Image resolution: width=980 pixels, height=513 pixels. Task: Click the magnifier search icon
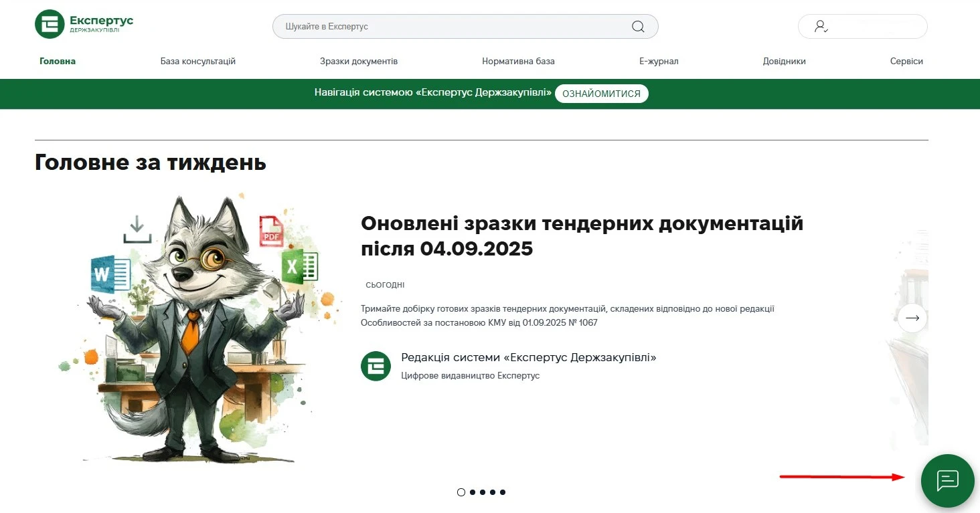(638, 27)
